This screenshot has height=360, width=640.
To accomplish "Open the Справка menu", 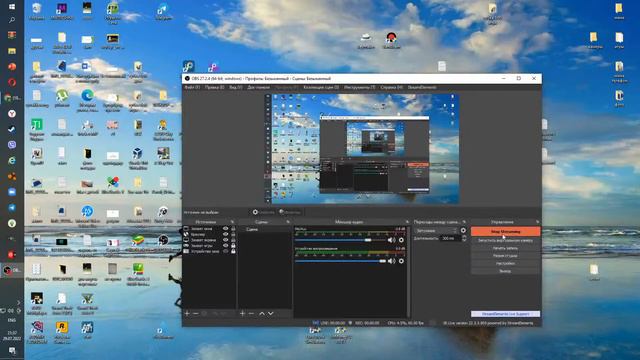I will [391, 87].
